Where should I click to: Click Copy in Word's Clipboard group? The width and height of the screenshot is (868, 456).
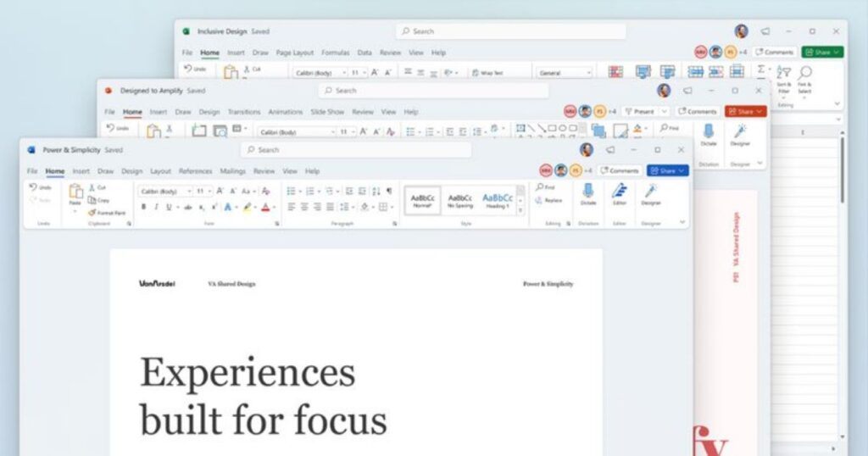click(98, 200)
